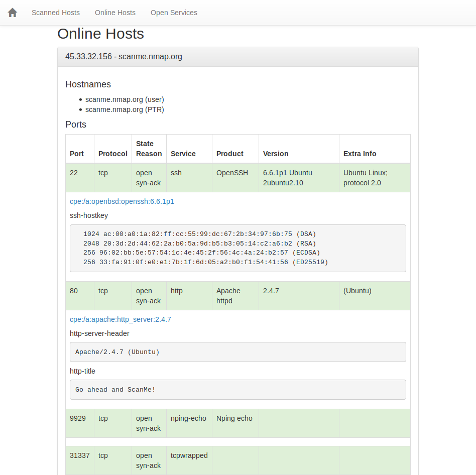This screenshot has height=475, width=476.
Task: Open the scanme.nmap.org (PTR) hostname link
Action: click(124, 109)
